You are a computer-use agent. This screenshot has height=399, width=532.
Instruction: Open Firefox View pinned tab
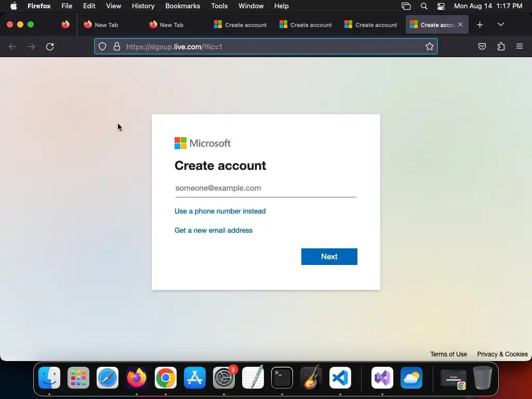pos(65,24)
